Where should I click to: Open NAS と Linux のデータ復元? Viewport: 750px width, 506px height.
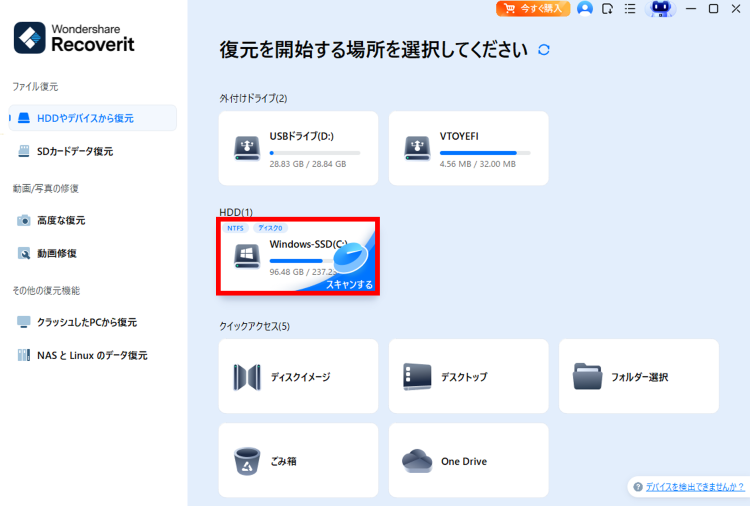pos(92,355)
